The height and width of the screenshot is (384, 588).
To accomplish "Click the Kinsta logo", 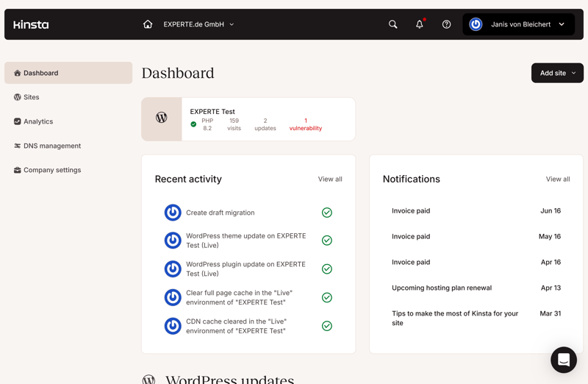I will click(x=31, y=25).
